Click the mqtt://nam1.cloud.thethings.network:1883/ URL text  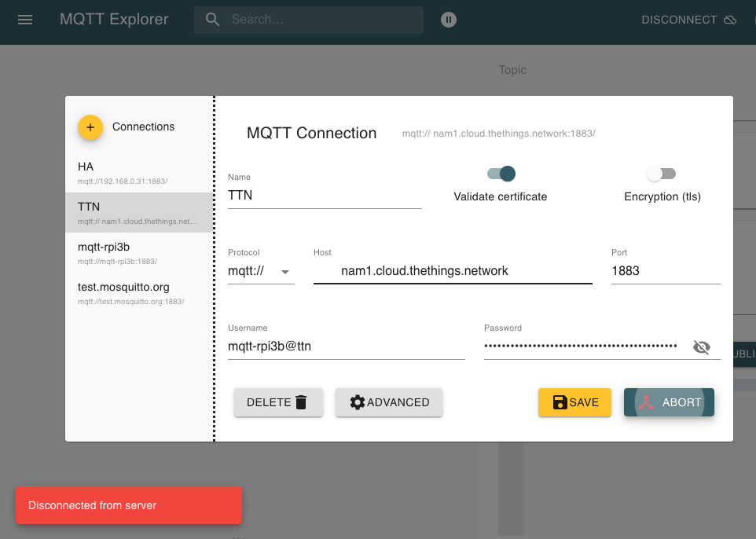498,134
